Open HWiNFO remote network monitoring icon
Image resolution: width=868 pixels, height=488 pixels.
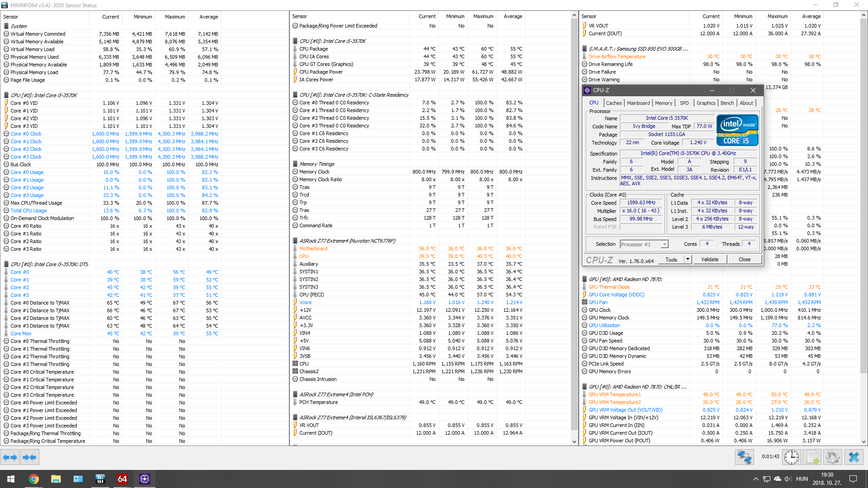pyautogui.click(x=744, y=457)
